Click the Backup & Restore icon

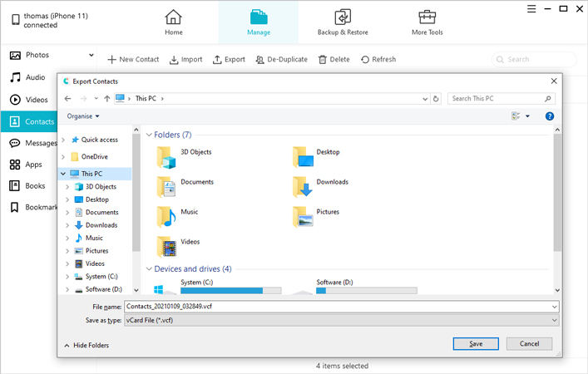[x=342, y=17]
